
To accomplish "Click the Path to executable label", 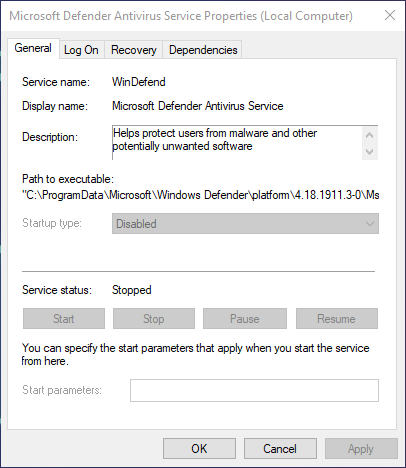I will (68, 179).
